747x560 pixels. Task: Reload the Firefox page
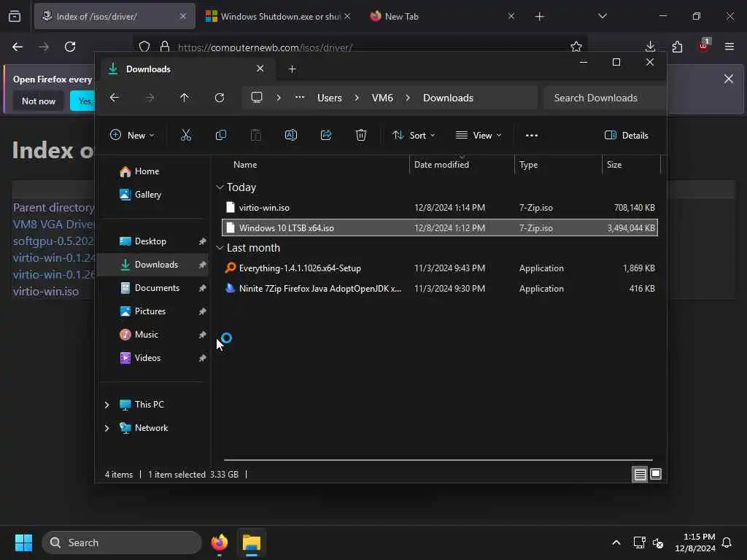click(x=70, y=47)
